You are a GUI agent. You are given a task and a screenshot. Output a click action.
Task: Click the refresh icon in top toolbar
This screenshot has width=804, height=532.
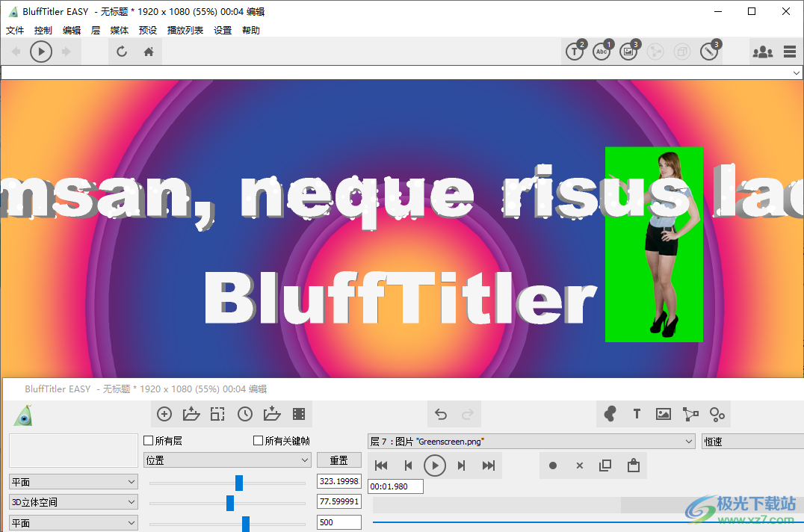pyautogui.click(x=122, y=52)
